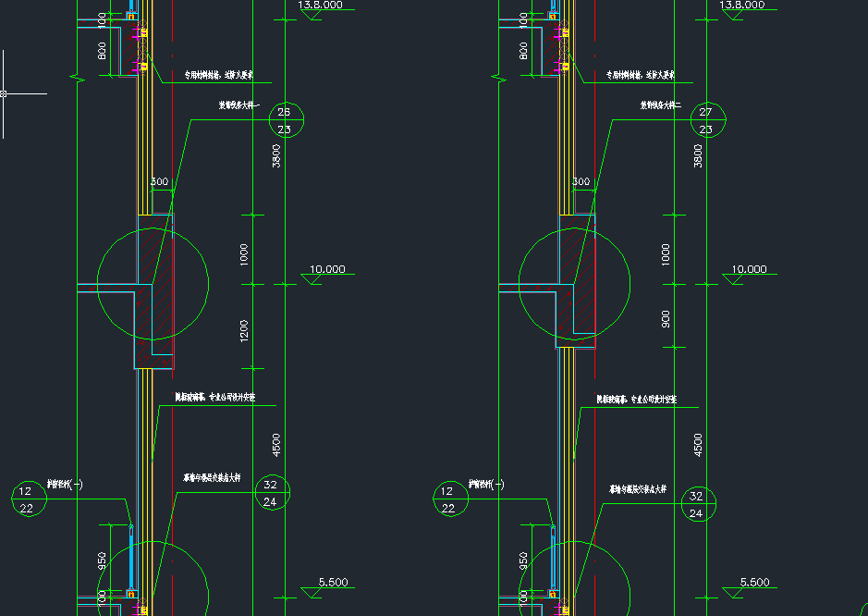Click the 5.500 elevation mark, left section
This screenshot has height=616, width=868.
pyautogui.click(x=328, y=587)
